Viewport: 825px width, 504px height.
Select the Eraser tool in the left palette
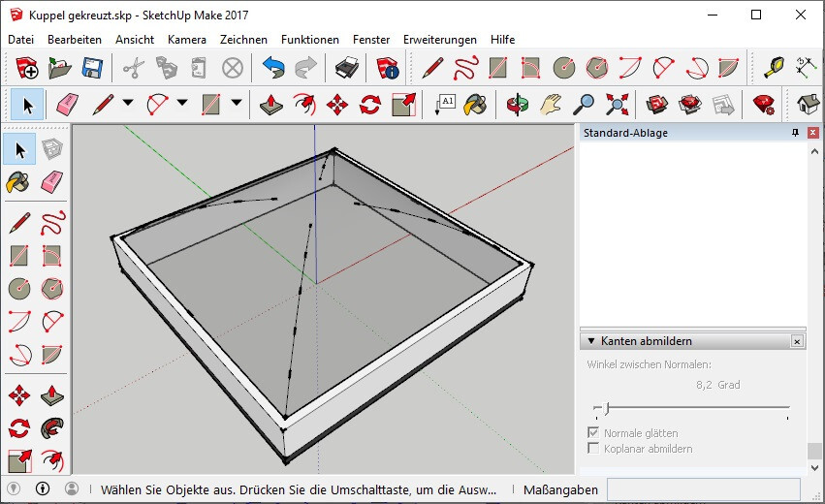52,182
